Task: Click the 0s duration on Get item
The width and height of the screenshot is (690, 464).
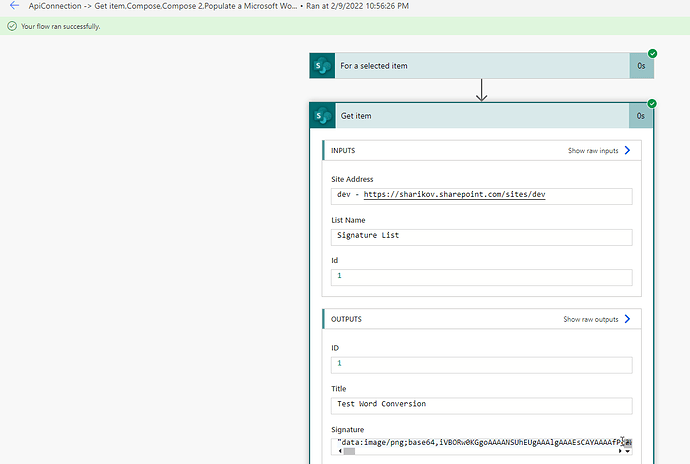Action: click(641, 116)
